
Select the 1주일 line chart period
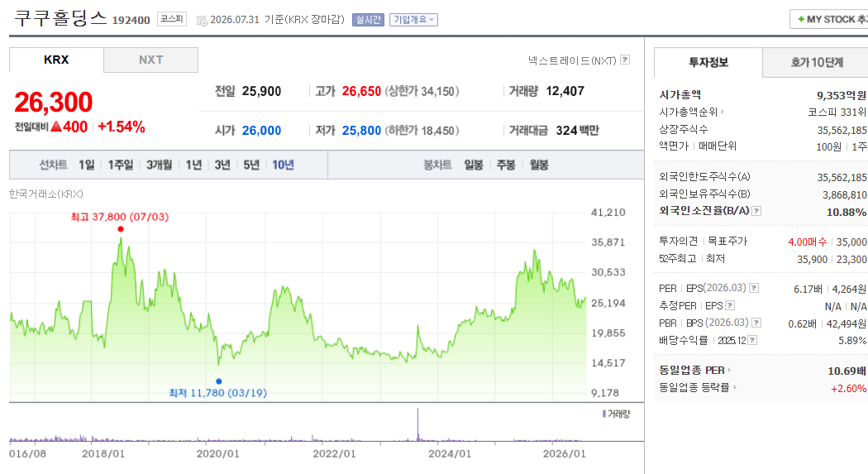[121, 165]
